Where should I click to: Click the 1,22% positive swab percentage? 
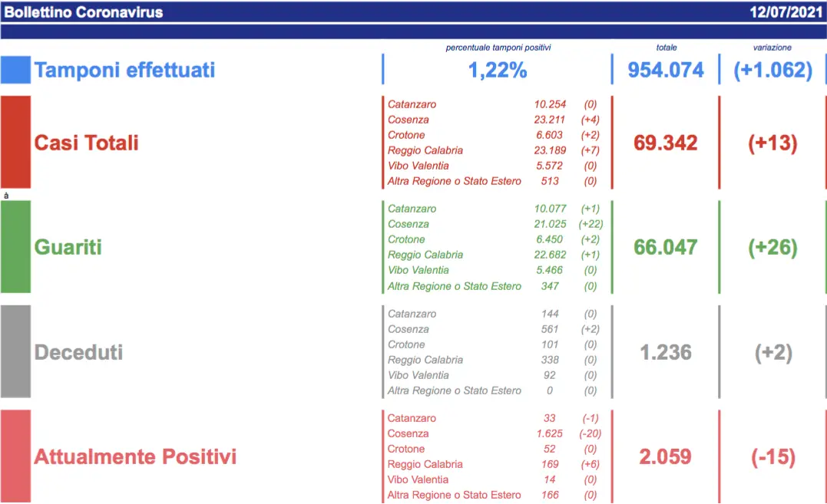(x=498, y=70)
